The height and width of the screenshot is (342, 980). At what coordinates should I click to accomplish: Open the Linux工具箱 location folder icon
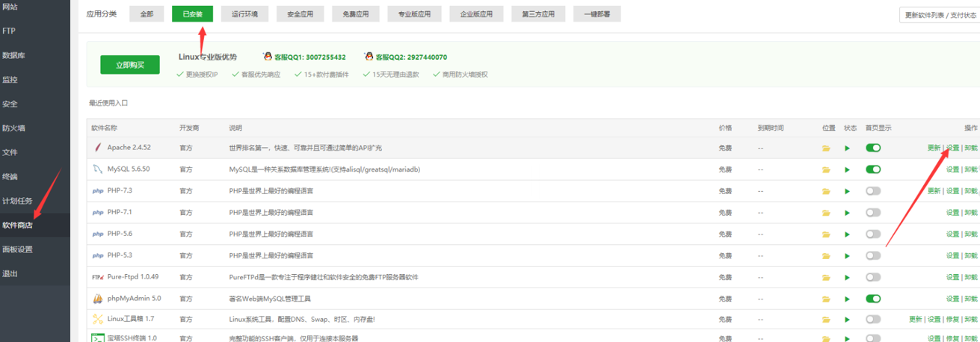(826, 320)
